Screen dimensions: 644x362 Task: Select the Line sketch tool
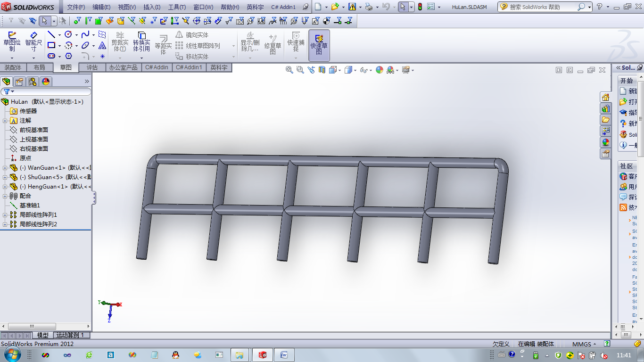51,35
